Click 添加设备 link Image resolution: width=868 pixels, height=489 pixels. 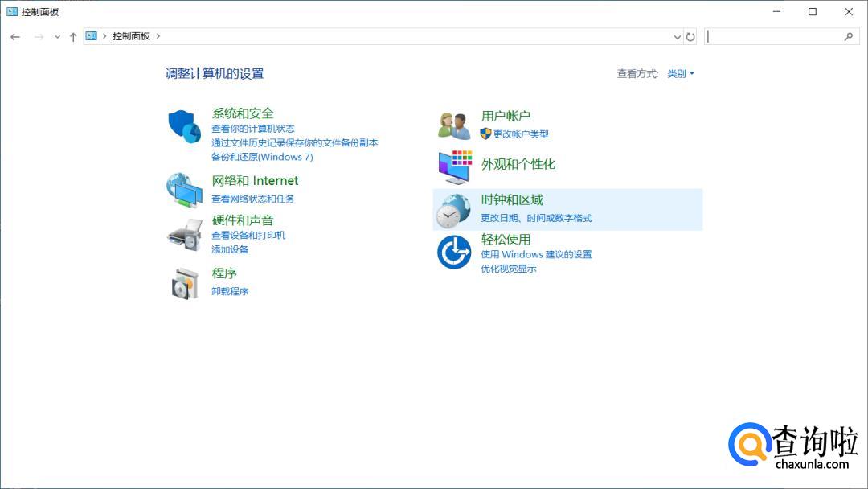pos(230,250)
